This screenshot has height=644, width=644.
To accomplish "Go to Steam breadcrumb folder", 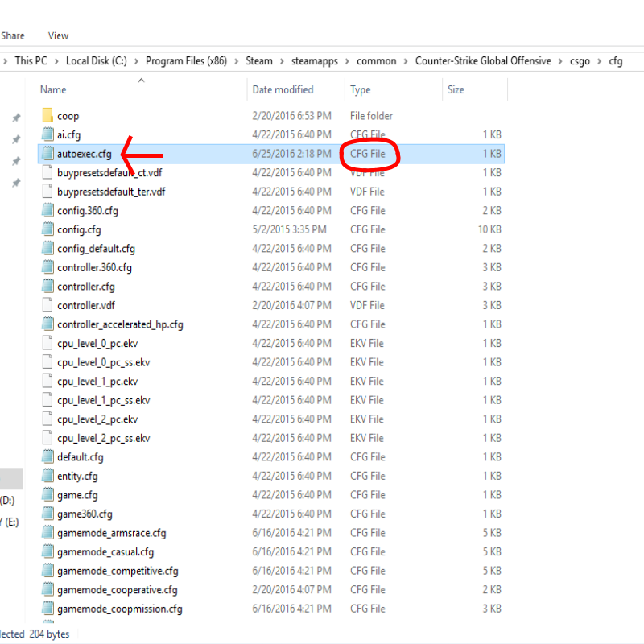I will click(259, 61).
